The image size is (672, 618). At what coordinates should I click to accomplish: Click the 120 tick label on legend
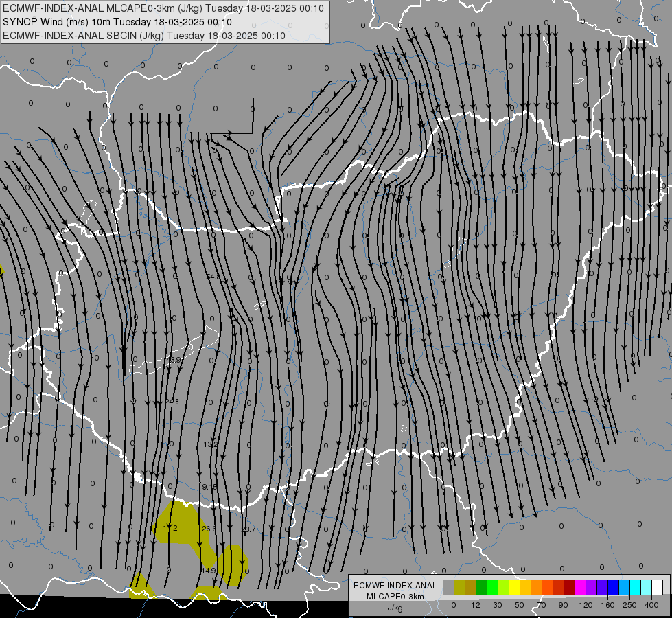pos(586,605)
